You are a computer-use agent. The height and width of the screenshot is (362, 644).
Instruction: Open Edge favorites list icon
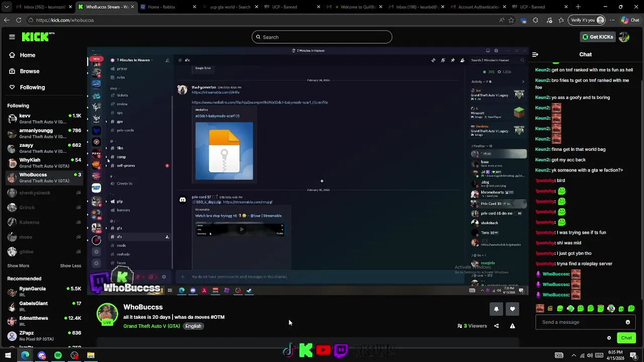click(561, 20)
